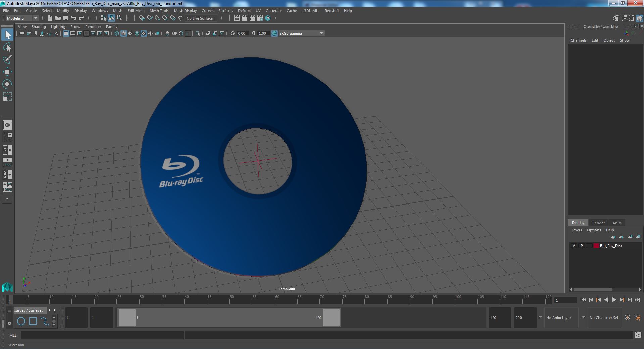Redo the last action
644x349 pixels.
point(81,18)
